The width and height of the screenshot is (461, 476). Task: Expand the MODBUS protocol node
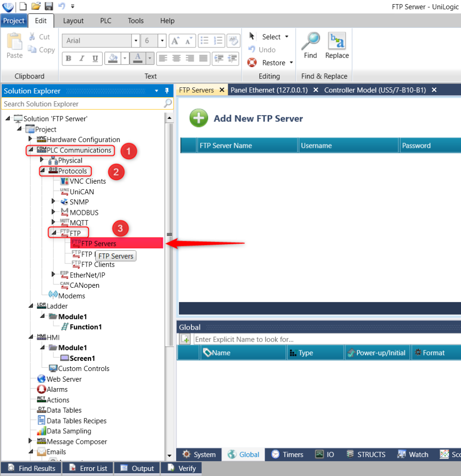(53, 212)
